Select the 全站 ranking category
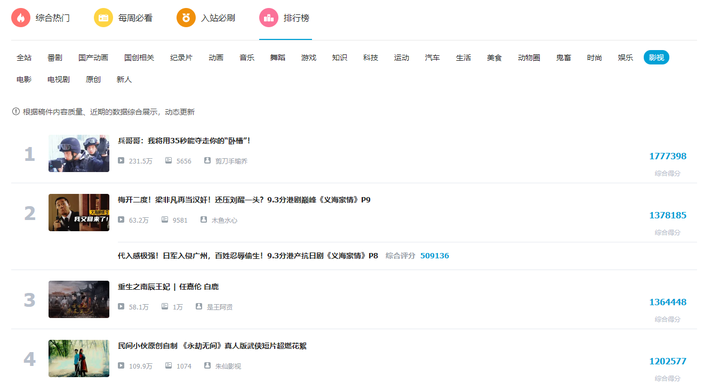 pos(24,57)
